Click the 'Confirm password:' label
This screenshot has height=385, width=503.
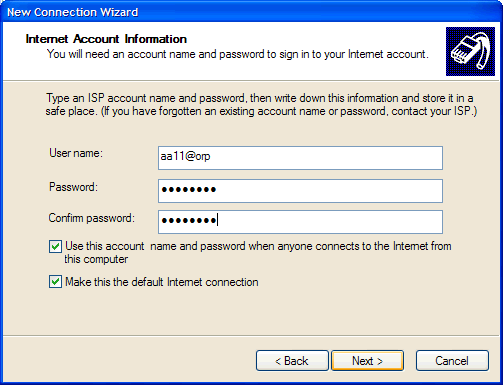tap(92, 218)
